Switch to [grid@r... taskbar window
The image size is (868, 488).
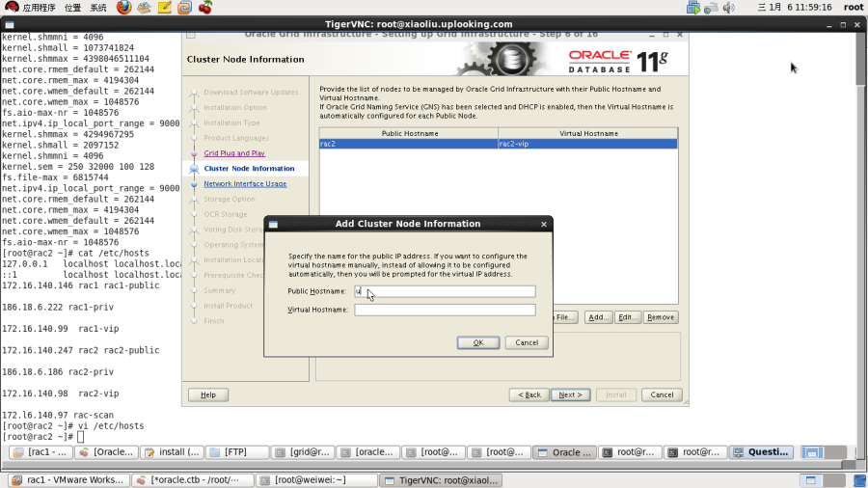click(303, 452)
